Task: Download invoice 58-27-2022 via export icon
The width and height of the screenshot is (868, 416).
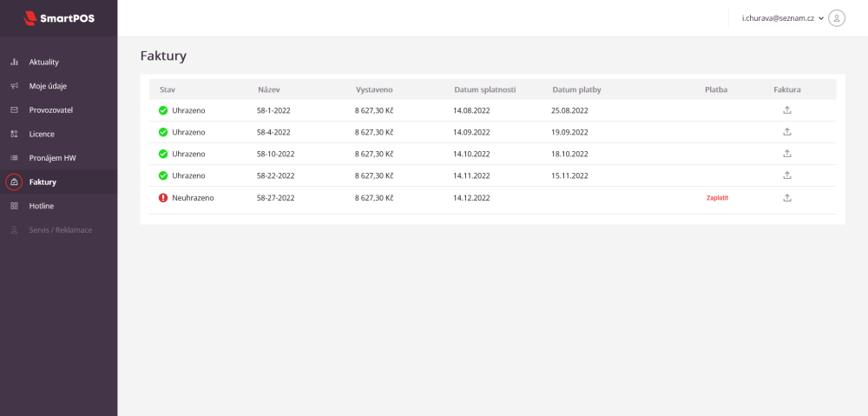Action: [x=787, y=198]
